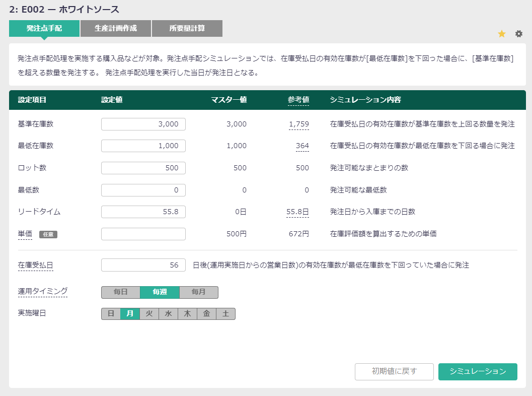532x396 pixels.
Task: Switch to the 生産計画作成 tab
Action: click(x=116, y=29)
